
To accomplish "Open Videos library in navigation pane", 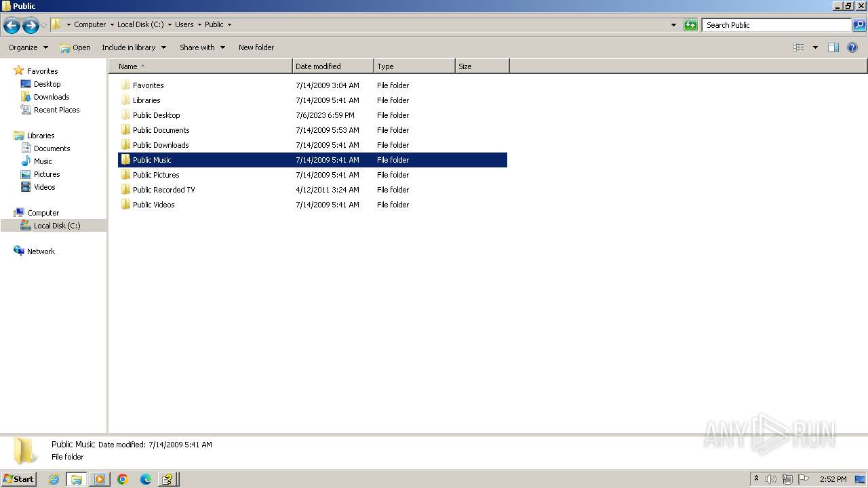I will (x=38, y=187).
